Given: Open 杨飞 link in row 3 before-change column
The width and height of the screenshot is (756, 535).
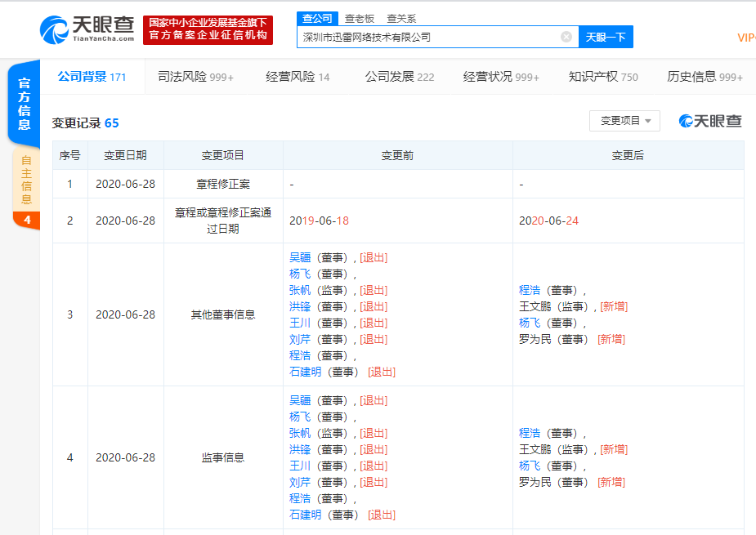Looking at the screenshot, I should [300, 274].
